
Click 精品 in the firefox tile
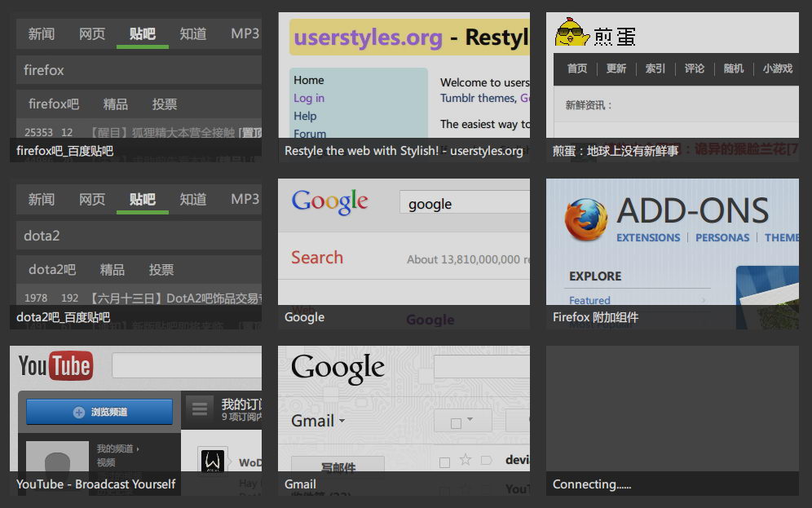[x=116, y=104]
